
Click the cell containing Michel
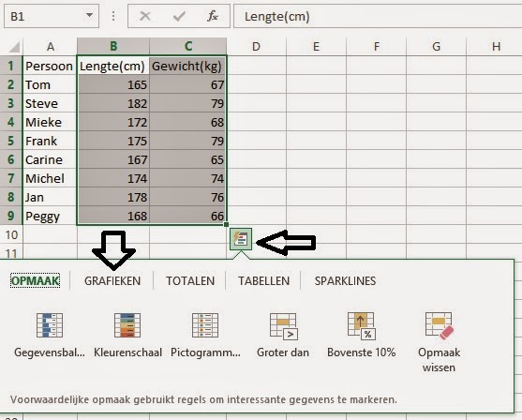point(50,178)
